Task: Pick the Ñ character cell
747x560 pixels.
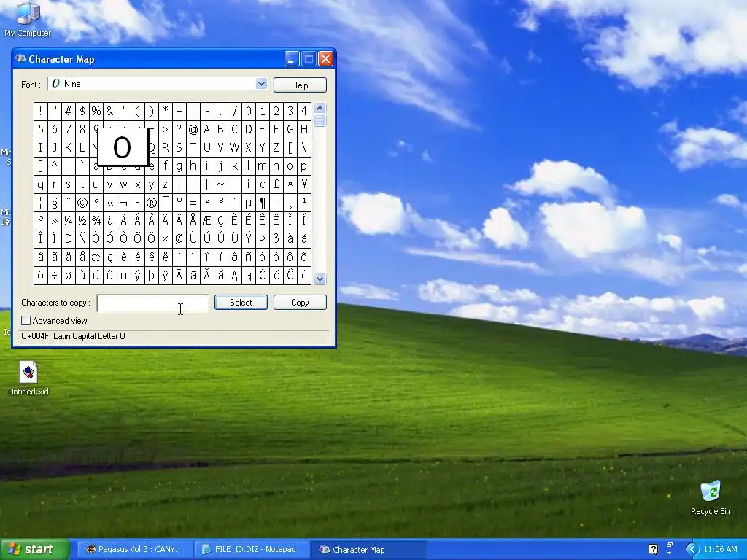Action: pos(82,239)
